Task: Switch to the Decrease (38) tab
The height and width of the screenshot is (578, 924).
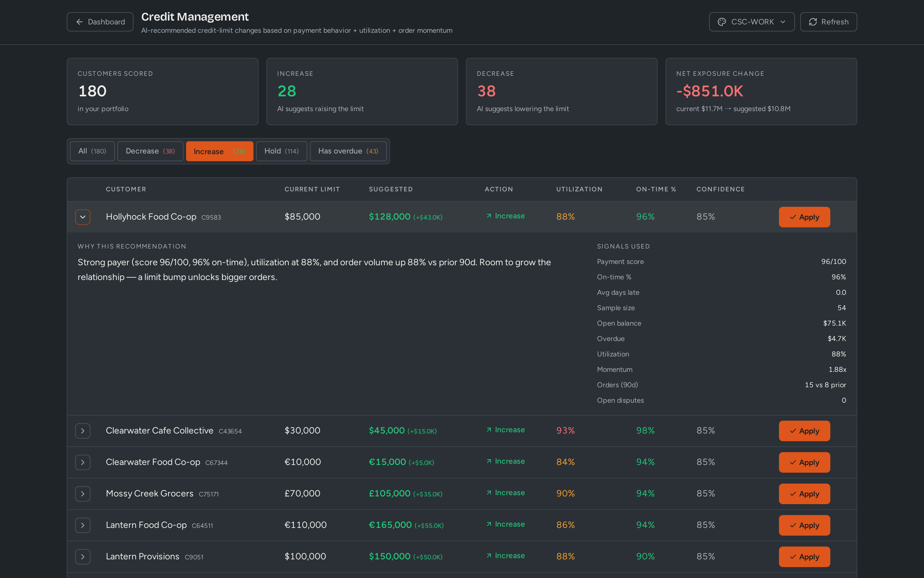Action: point(150,151)
